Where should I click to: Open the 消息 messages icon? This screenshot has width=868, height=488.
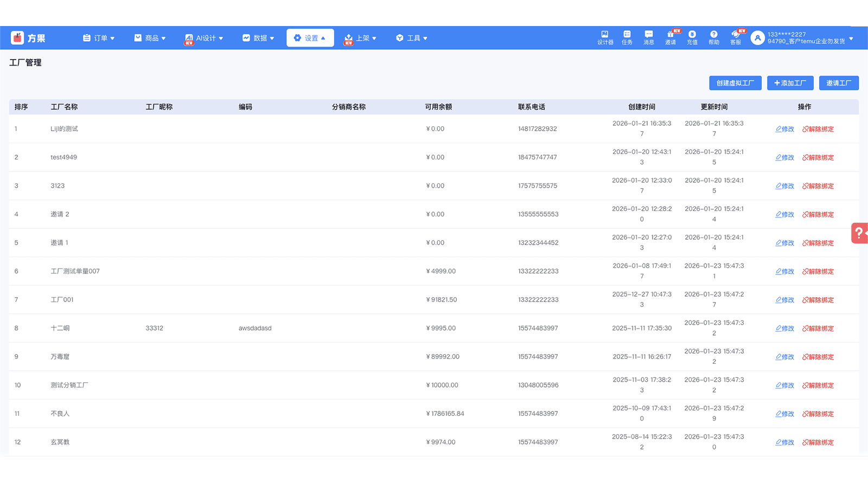(x=648, y=37)
